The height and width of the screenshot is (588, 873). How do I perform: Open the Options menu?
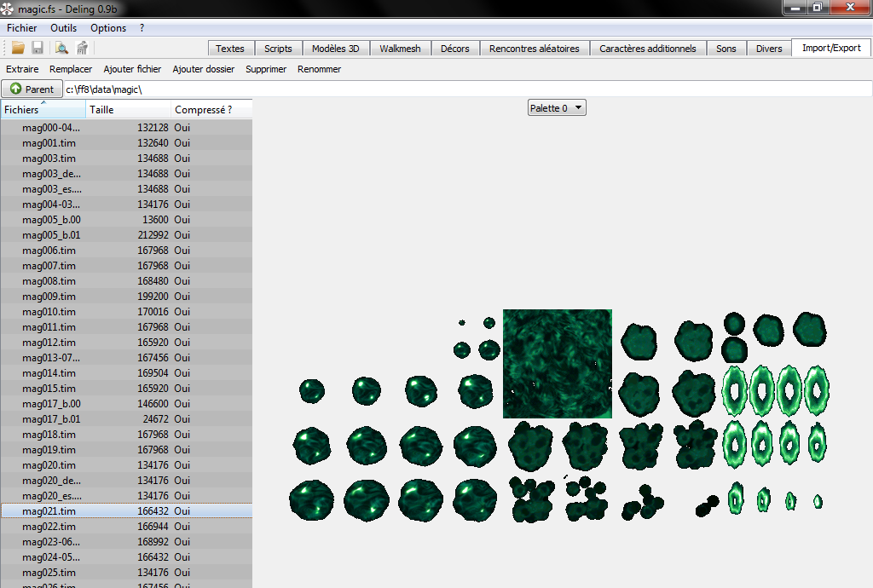tap(108, 28)
